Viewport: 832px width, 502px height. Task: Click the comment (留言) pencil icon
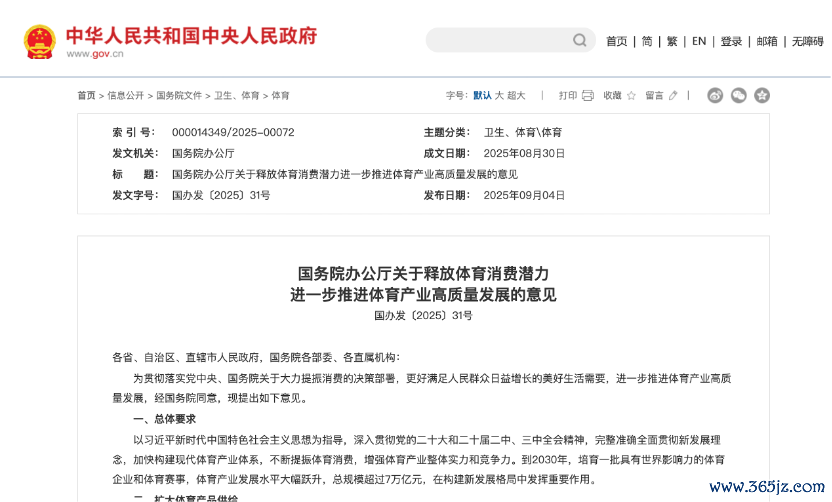click(673, 95)
